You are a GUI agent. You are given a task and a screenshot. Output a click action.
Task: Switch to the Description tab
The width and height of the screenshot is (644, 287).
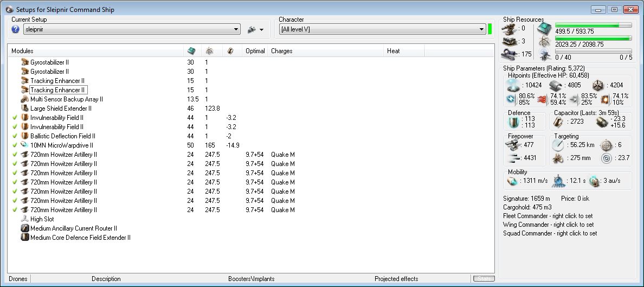click(x=106, y=279)
